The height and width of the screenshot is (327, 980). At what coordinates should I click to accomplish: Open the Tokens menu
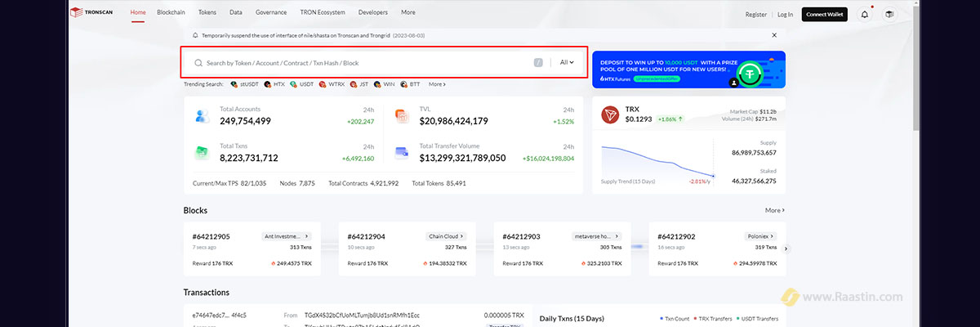tap(207, 13)
